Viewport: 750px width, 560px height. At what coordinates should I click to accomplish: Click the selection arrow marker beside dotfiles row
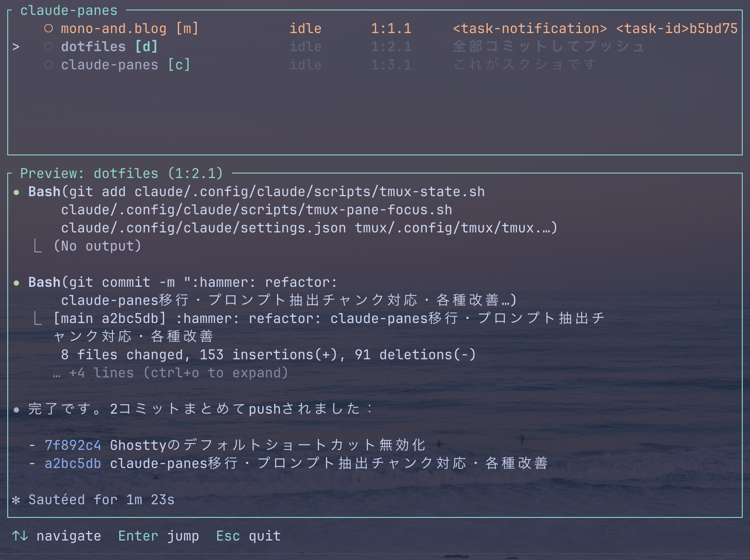[x=16, y=46]
